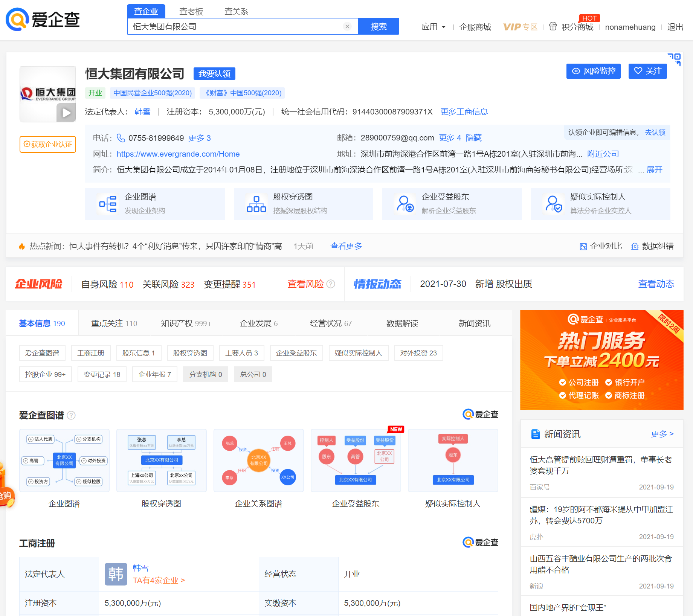693x616 pixels.
Task: Clear the search box with the X icon
Action: pyautogui.click(x=347, y=26)
